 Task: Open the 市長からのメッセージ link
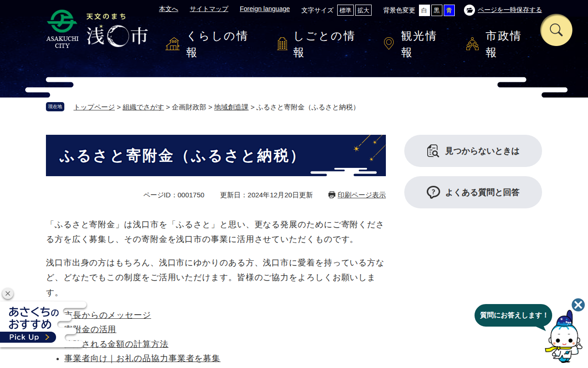(x=107, y=315)
